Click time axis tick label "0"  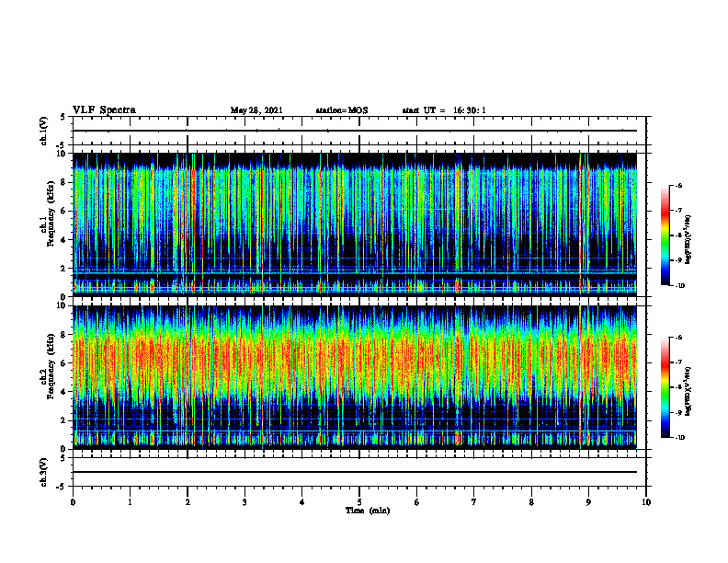pyautogui.click(x=73, y=502)
